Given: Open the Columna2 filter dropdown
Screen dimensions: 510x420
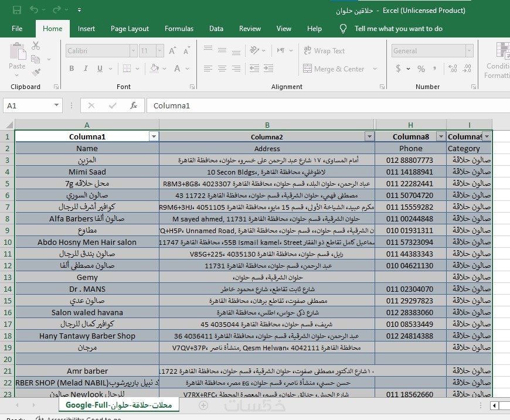Looking at the screenshot, I should click(369, 136).
